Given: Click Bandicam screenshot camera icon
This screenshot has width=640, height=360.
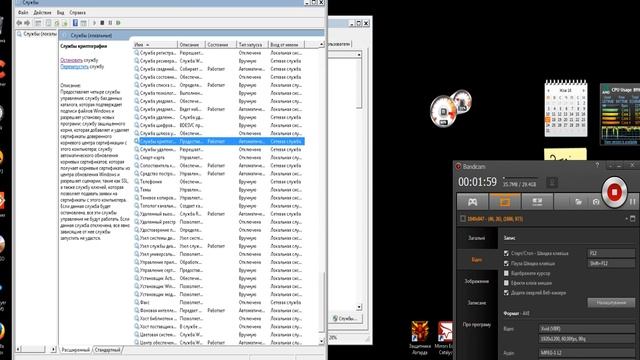Looking at the screenshot, I should tap(596, 202).
